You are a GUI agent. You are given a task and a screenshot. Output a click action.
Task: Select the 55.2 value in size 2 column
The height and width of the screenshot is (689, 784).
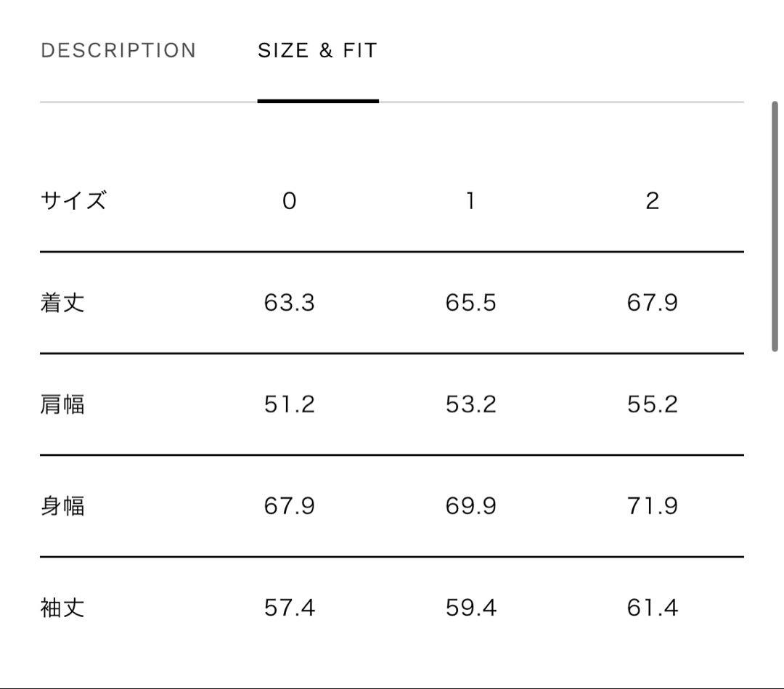(652, 404)
